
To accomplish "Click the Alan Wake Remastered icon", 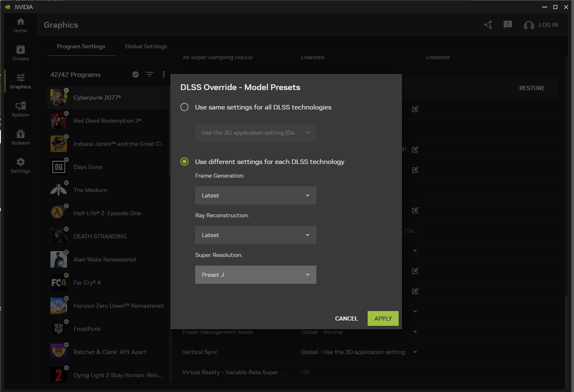I will pos(59,259).
